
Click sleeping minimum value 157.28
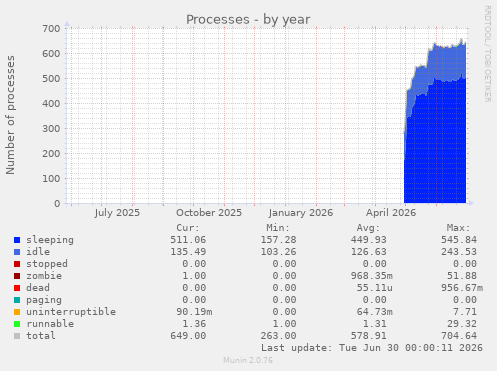click(x=278, y=240)
